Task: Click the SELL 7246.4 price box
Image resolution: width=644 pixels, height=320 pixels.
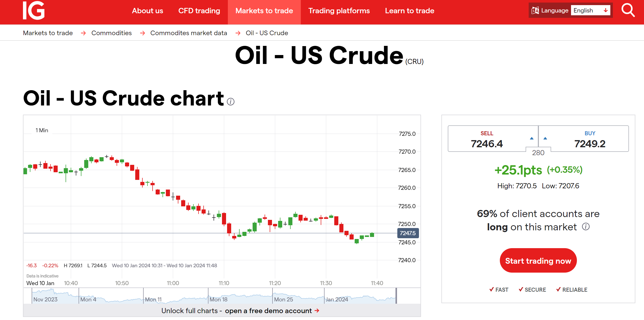Action: (487, 139)
